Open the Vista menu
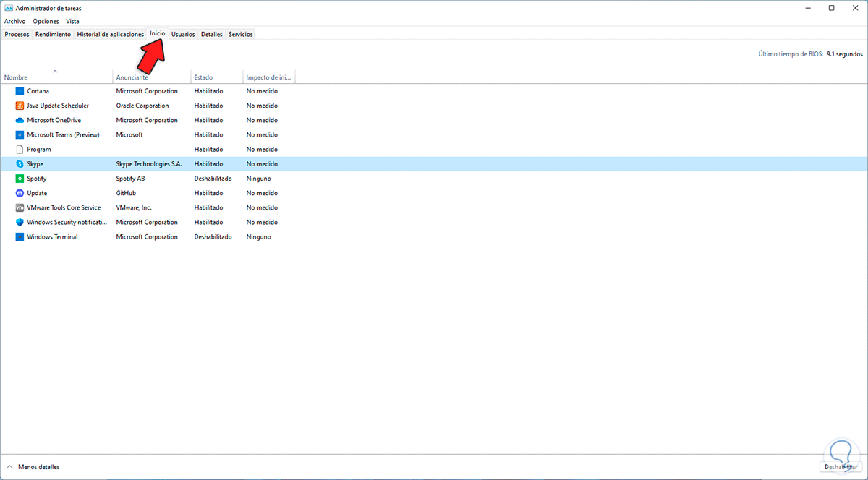 pos(72,21)
